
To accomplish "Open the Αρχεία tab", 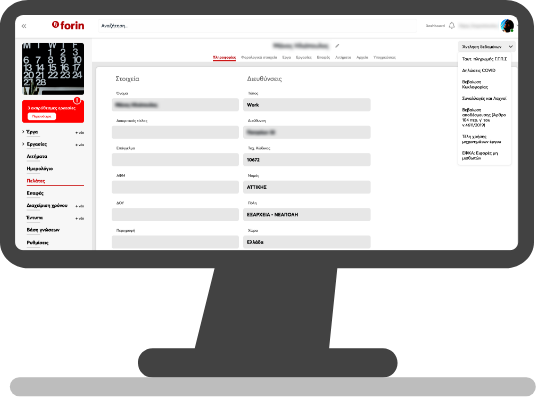I will [362, 57].
